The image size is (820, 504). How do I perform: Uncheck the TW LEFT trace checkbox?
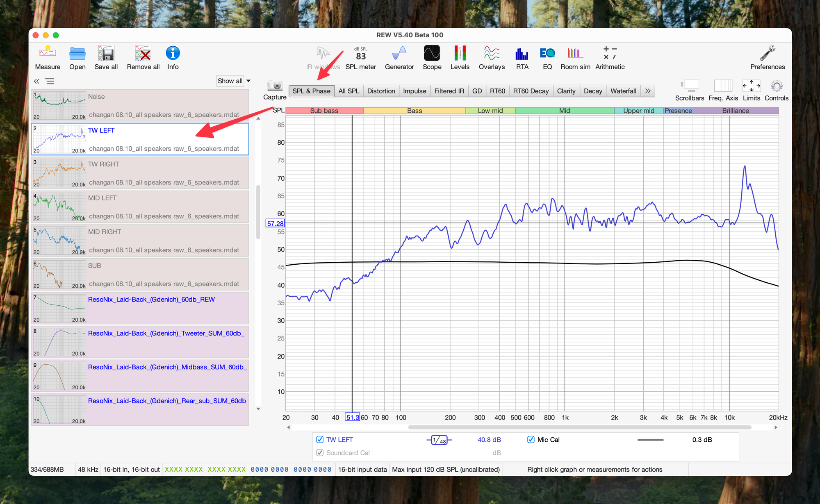(320, 440)
